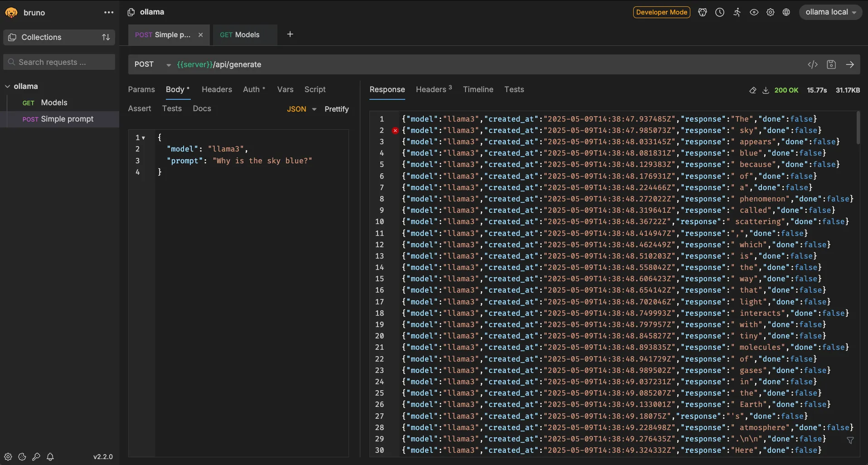Collapse the ollama collection in sidebar

tap(7, 86)
